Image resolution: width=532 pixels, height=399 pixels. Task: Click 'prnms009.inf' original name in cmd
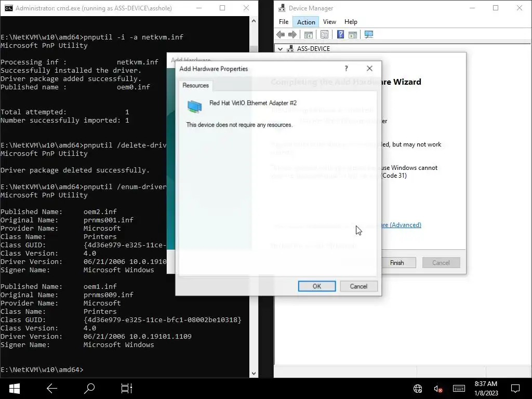[108, 295]
